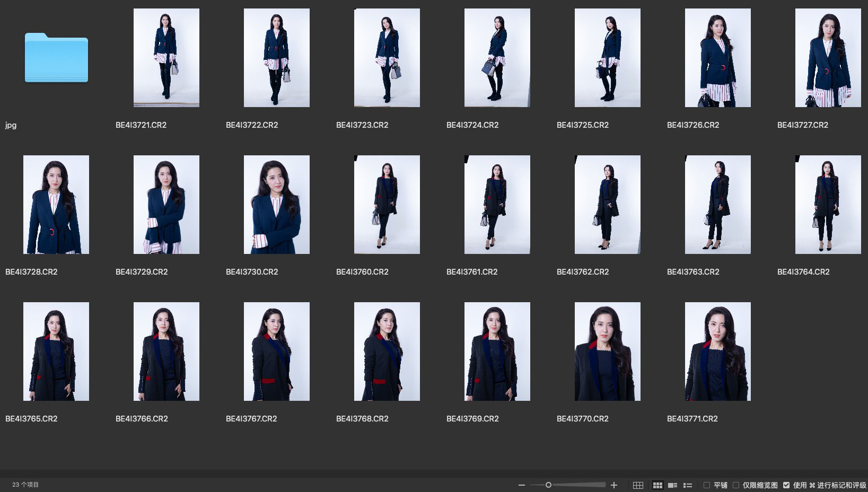
Task: Select photo BE4I3760.CR2
Action: coord(387,205)
